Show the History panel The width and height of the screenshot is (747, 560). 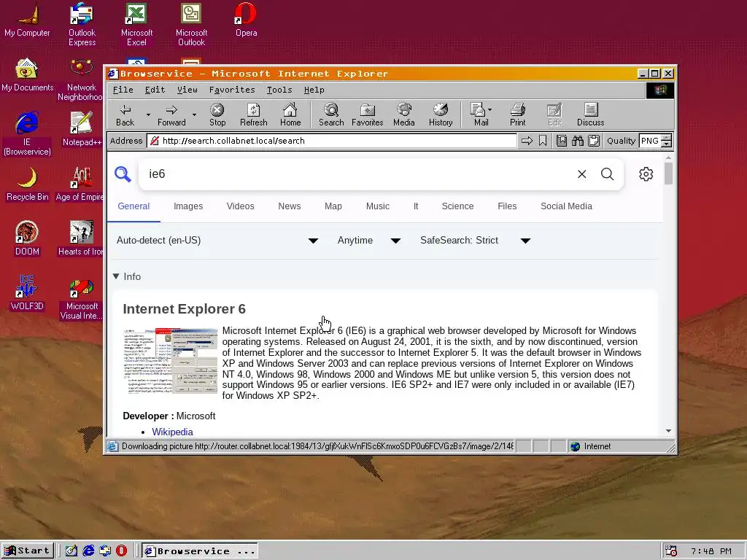[x=441, y=114]
